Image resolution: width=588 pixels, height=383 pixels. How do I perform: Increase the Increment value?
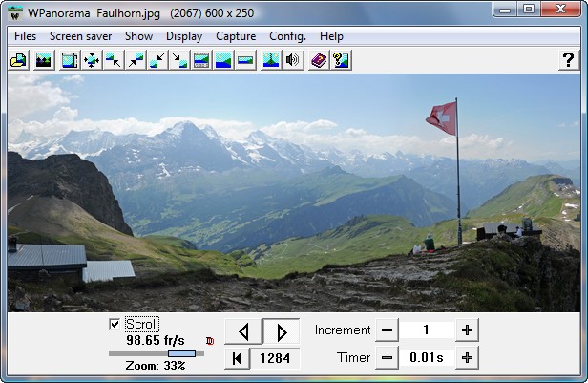pos(467,330)
